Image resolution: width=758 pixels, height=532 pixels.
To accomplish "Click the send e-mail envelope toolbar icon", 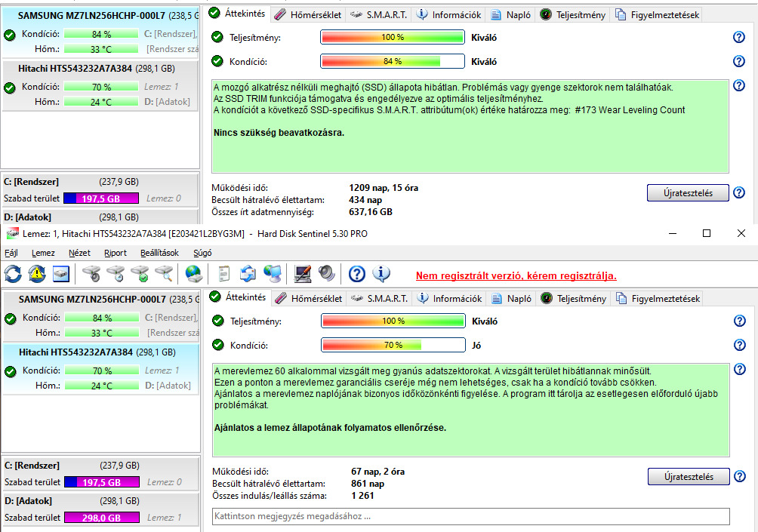I will click(248, 274).
